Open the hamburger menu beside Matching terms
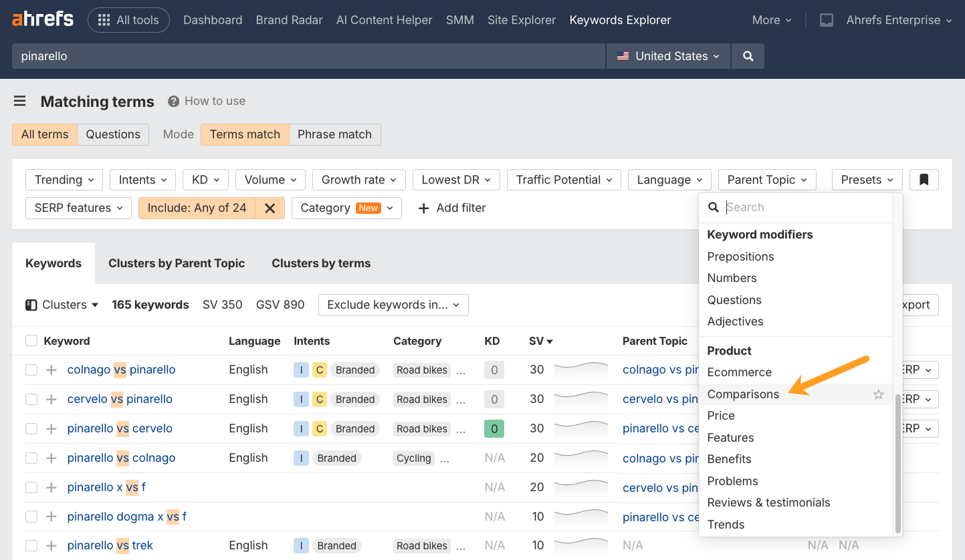The width and height of the screenshot is (965, 560). pos(19,101)
